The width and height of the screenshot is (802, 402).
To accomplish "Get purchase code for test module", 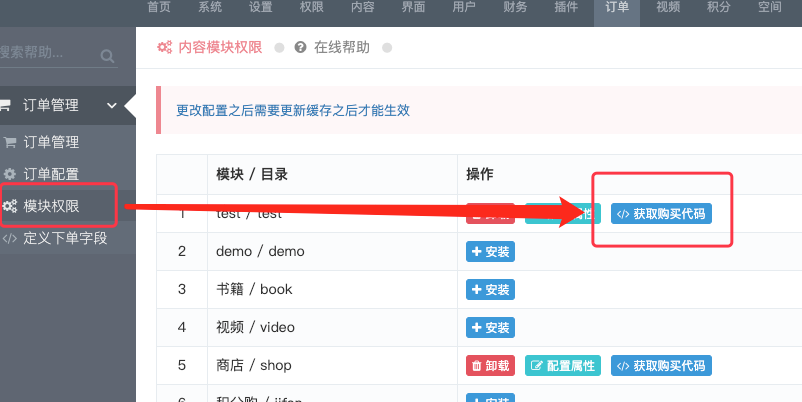I will (x=661, y=214).
